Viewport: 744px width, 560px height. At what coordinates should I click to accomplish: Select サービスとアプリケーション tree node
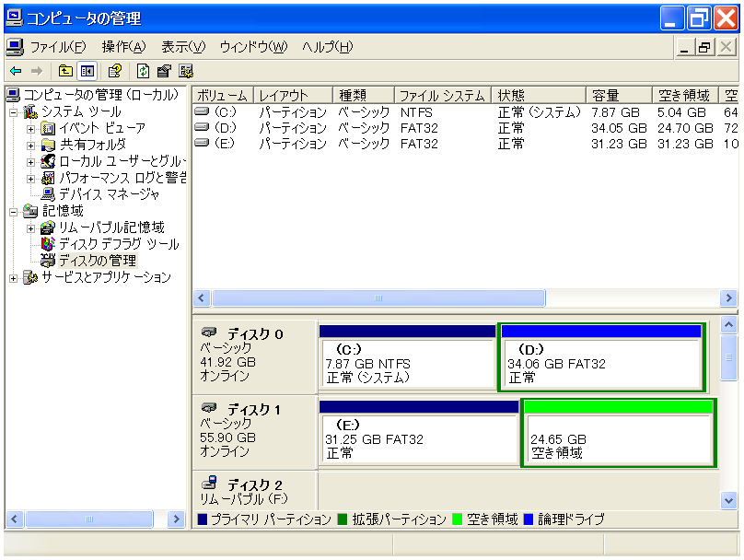tap(106, 277)
